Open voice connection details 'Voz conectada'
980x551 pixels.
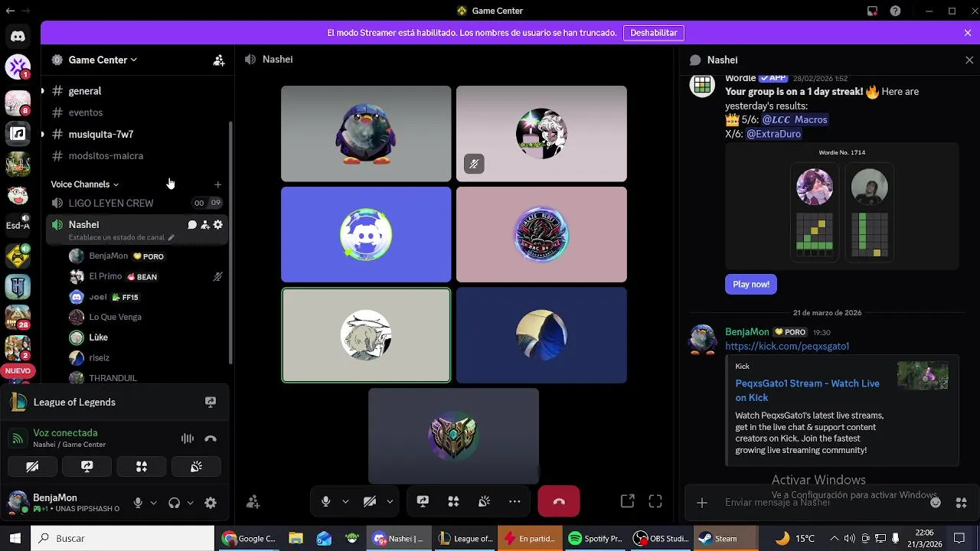click(65, 433)
